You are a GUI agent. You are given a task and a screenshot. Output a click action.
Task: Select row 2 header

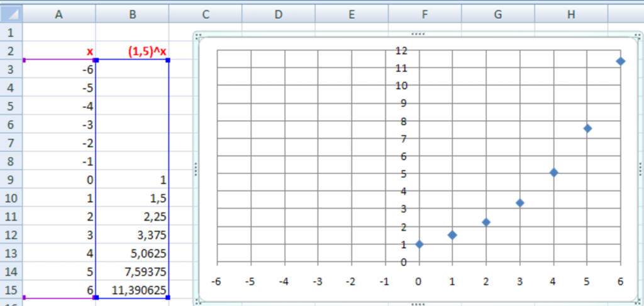click(x=11, y=51)
